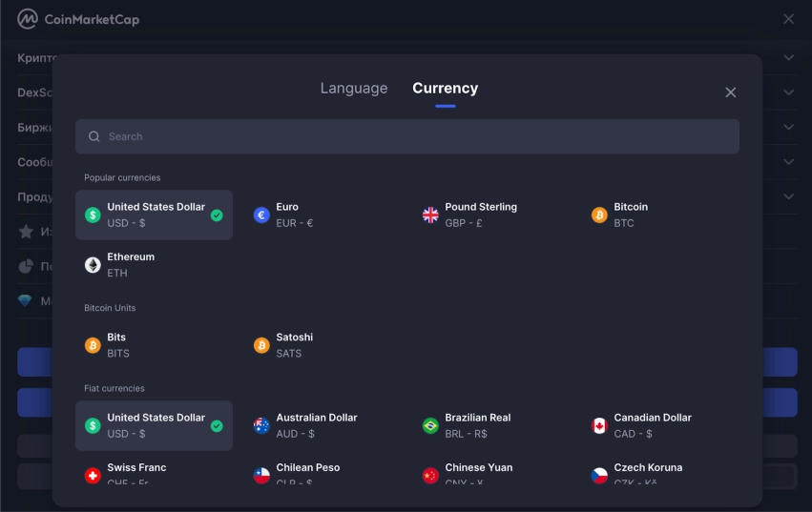Click the currency Search field
The image size is (812, 512).
click(x=407, y=136)
